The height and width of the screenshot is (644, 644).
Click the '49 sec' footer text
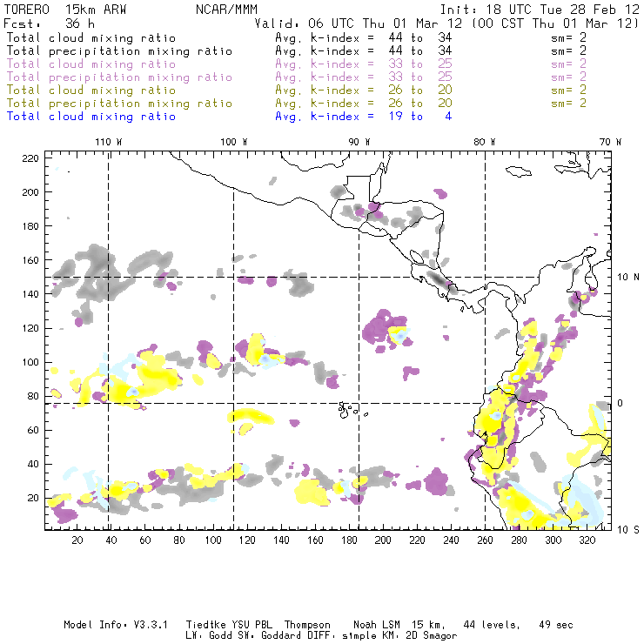pos(556,625)
